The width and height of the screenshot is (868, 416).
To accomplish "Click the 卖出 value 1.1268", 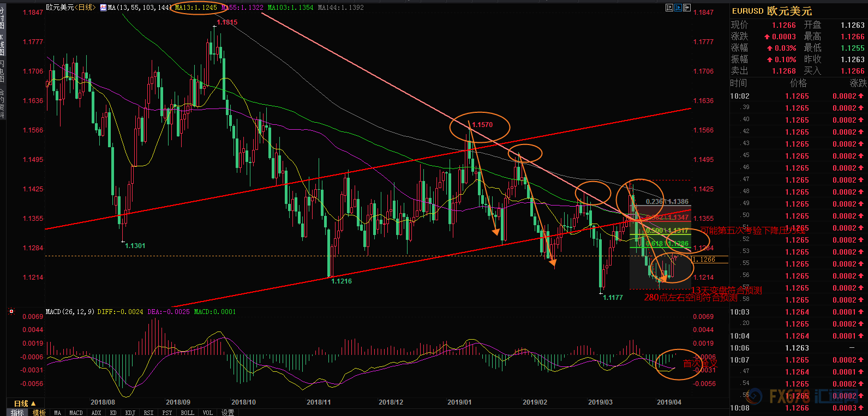I will (x=784, y=71).
